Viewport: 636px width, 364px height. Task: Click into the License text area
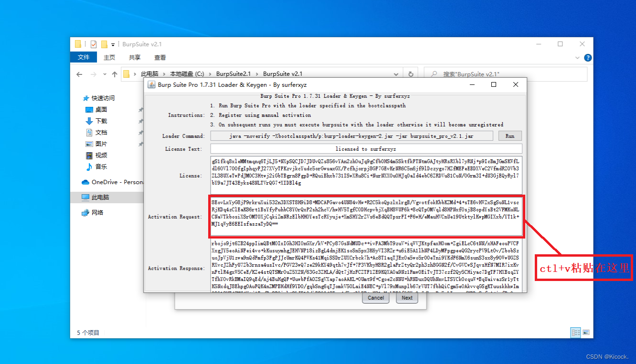[366, 175]
